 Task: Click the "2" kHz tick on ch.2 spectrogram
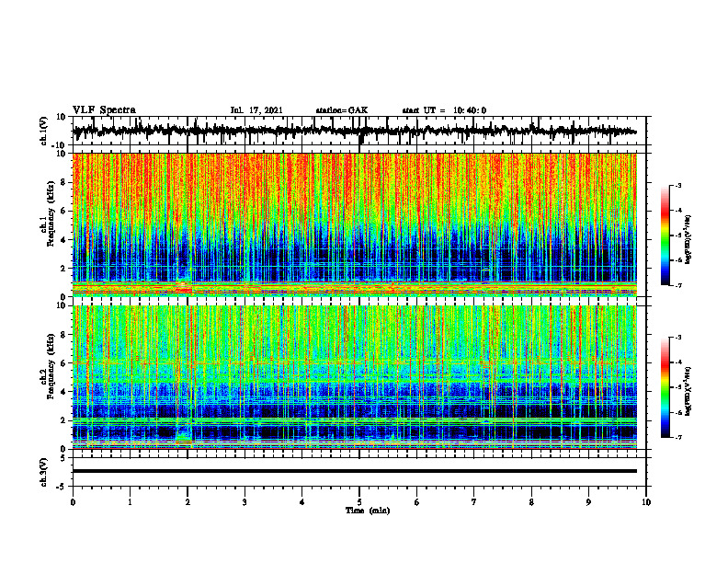tap(63, 420)
